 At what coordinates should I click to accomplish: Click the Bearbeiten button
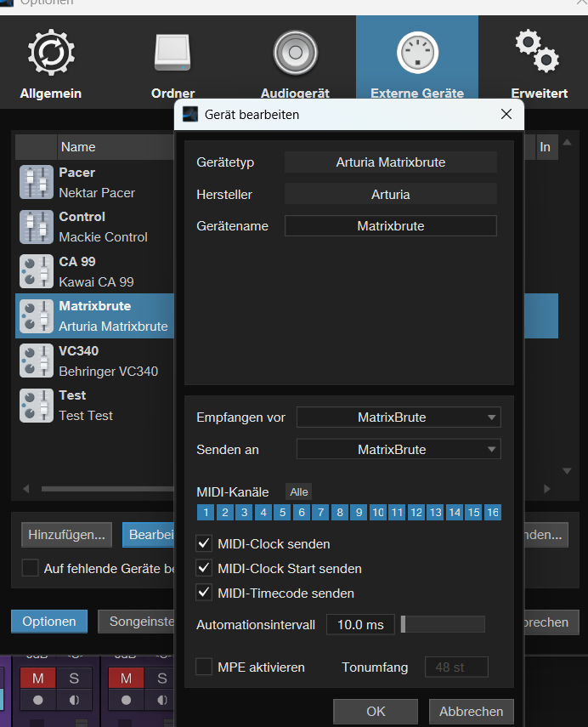(x=148, y=535)
